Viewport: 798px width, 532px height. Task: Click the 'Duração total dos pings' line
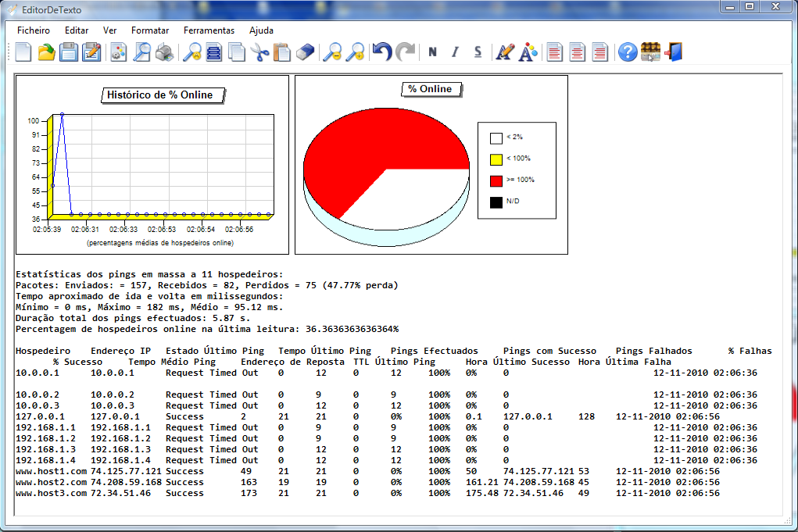point(133,319)
